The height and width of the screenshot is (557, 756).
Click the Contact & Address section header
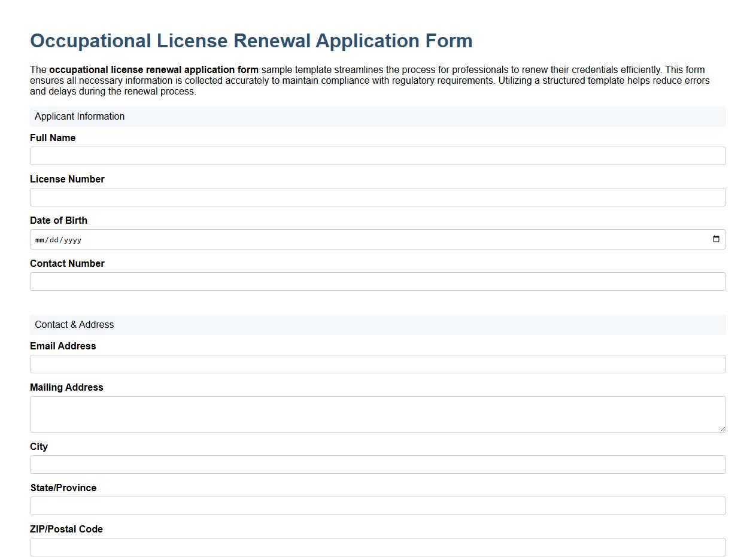click(x=74, y=324)
